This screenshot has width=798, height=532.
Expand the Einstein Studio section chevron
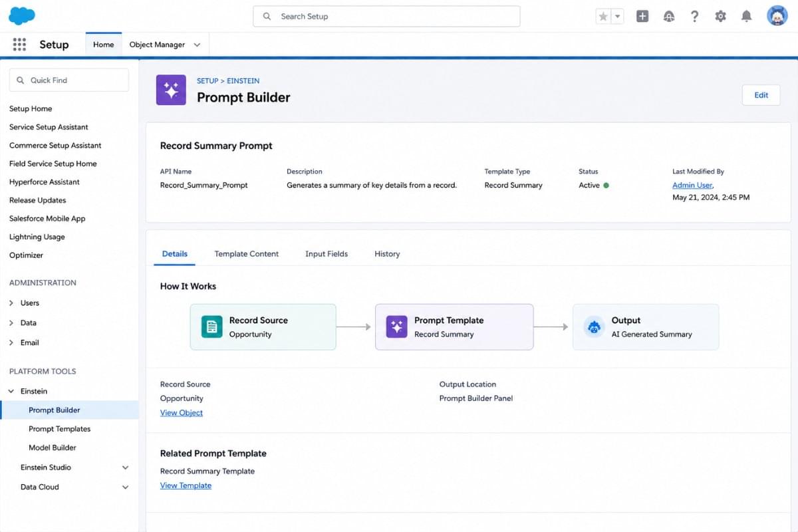pyautogui.click(x=125, y=467)
